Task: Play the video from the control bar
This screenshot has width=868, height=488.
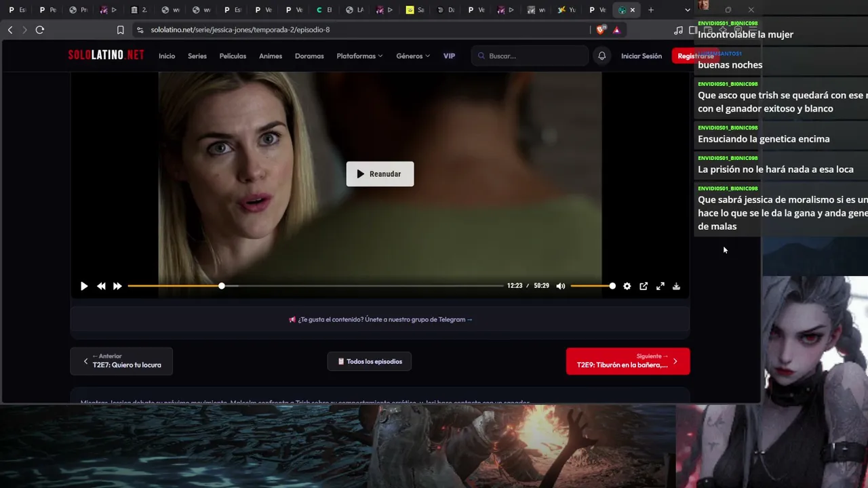Action: (x=84, y=286)
